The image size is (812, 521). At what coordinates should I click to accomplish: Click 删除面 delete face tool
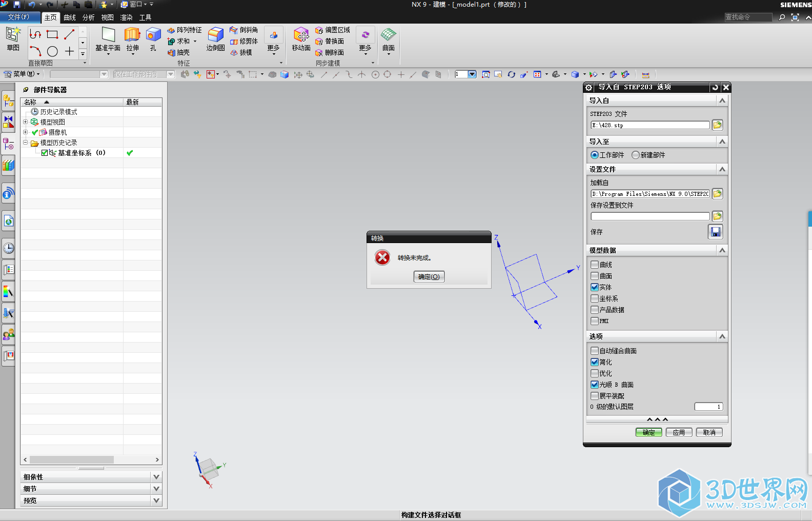coord(330,52)
